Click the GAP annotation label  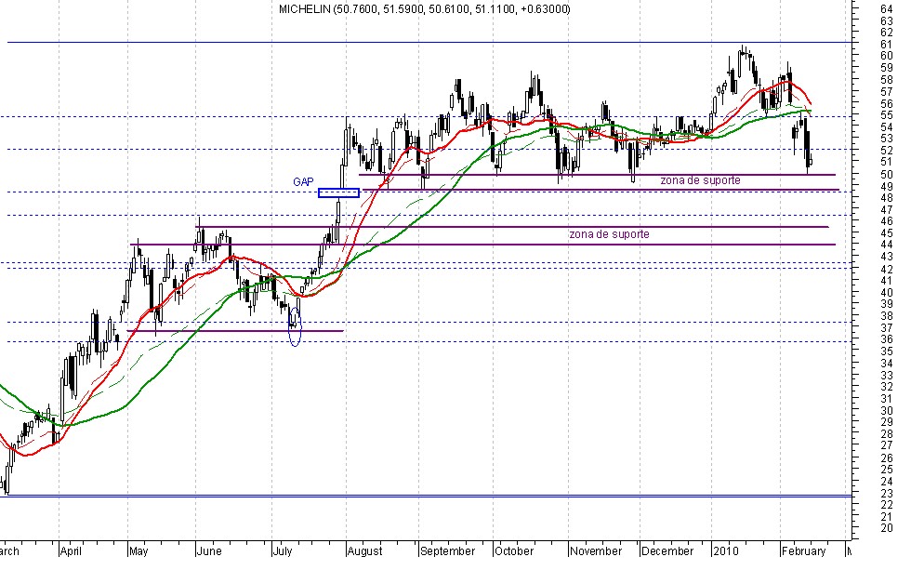coord(303,182)
